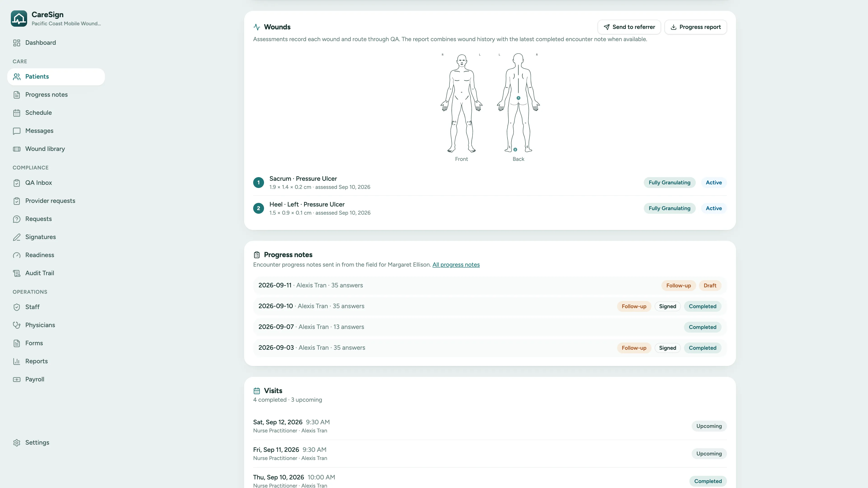Image resolution: width=868 pixels, height=488 pixels.
Task: Open Schedule in the sidebar
Action: pos(56,113)
